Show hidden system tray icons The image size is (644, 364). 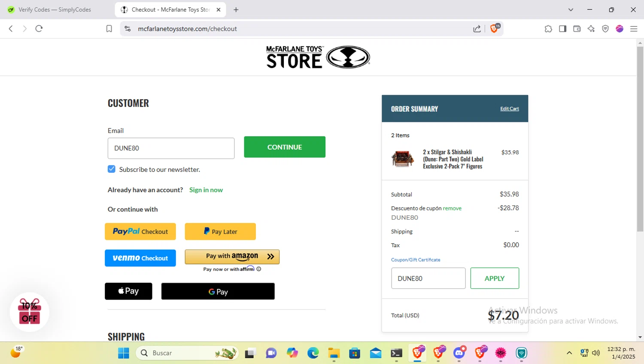(569, 353)
